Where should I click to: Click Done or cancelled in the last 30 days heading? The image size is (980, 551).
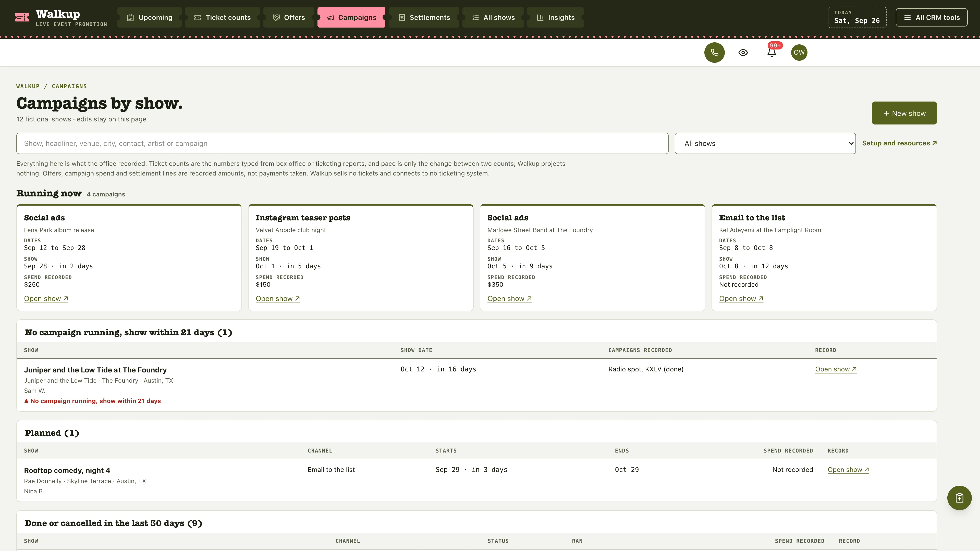[113, 523]
